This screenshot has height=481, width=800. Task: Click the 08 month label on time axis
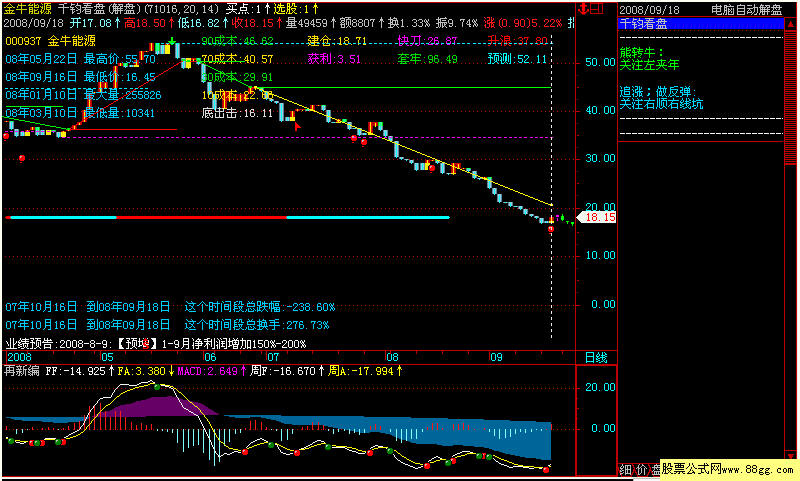[392, 357]
